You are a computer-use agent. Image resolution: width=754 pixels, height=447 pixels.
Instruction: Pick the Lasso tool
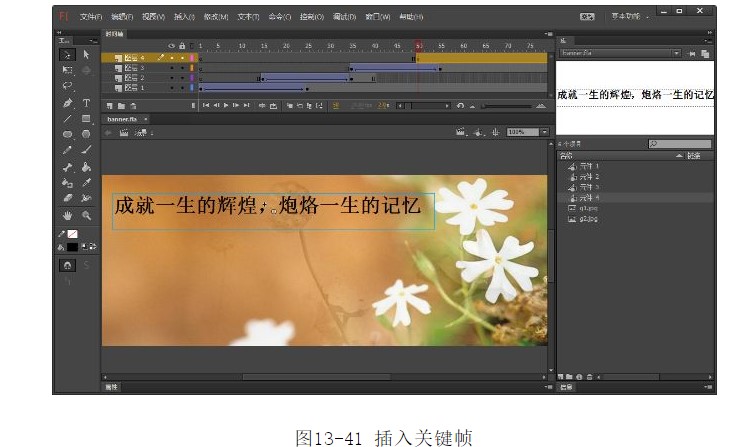pos(67,87)
